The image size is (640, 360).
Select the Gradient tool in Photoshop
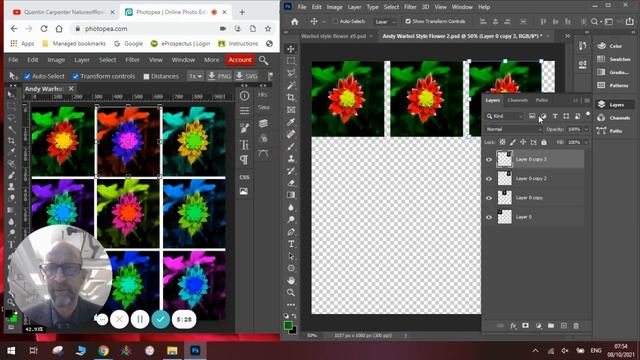(x=291, y=195)
